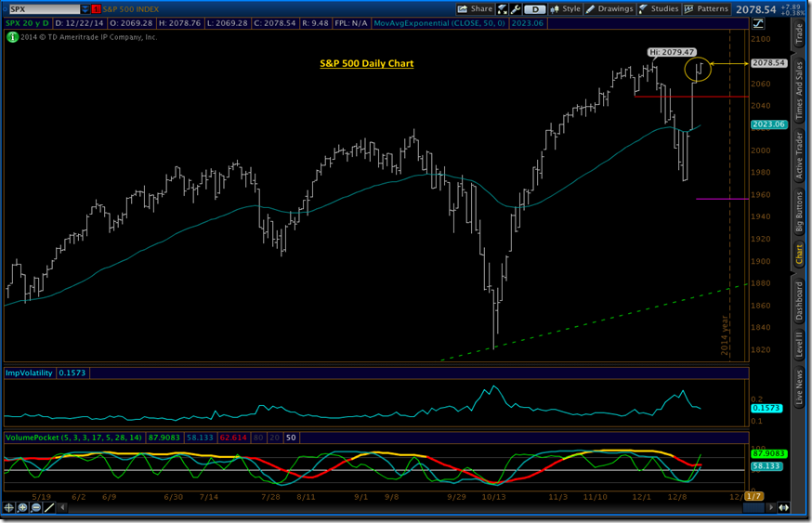The image size is (812, 523).
Task: Click the FPL: N/A field
Action: 350,23
